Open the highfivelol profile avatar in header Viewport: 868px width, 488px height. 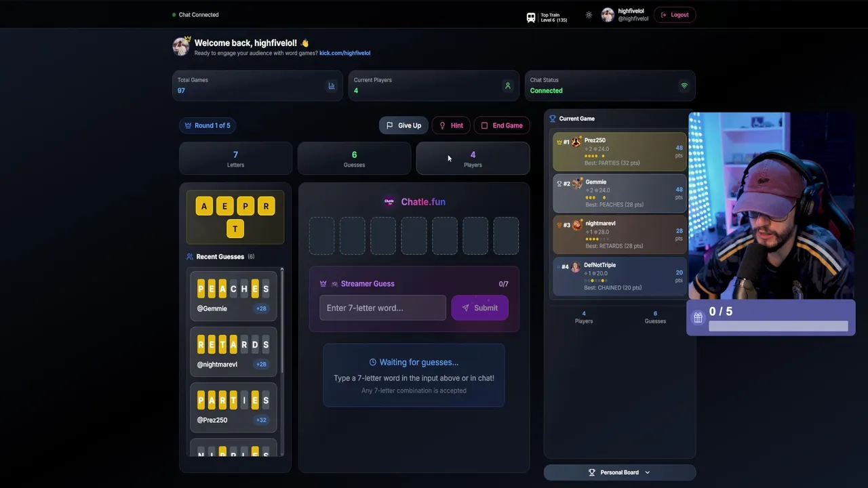[x=608, y=15]
